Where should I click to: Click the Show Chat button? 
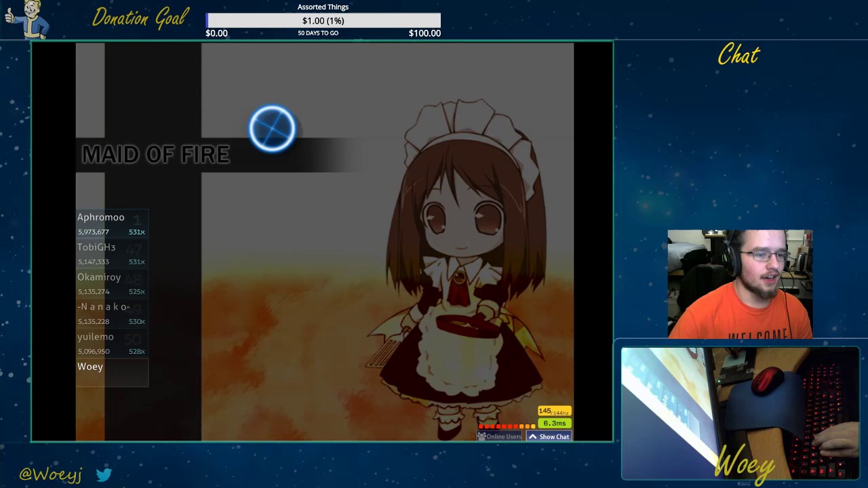tap(549, 436)
